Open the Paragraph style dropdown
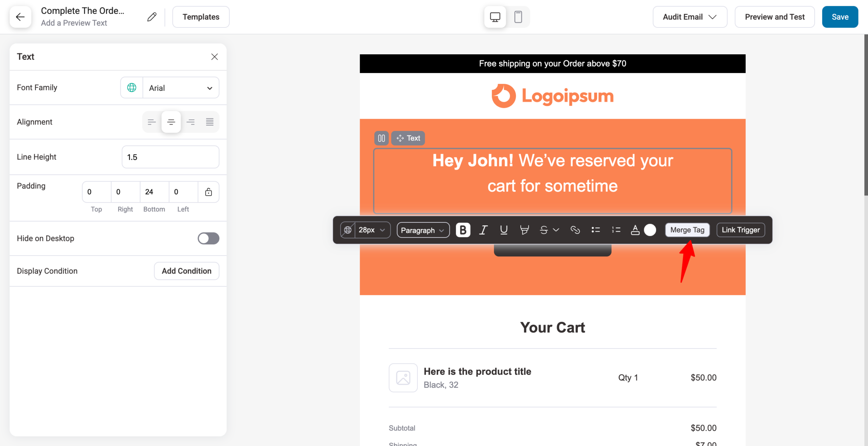Viewport: 868px width, 446px height. click(423, 230)
